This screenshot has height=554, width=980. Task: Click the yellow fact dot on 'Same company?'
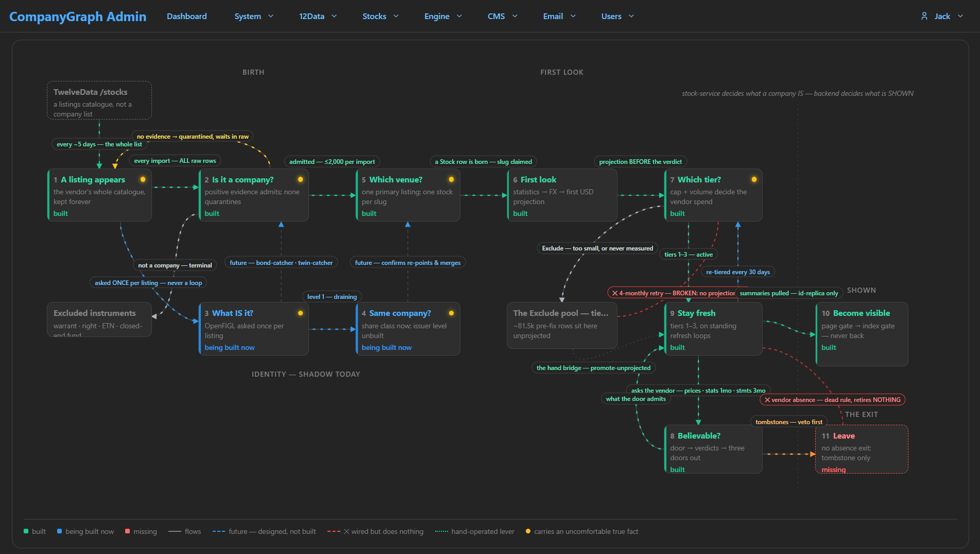tap(451, 313)
